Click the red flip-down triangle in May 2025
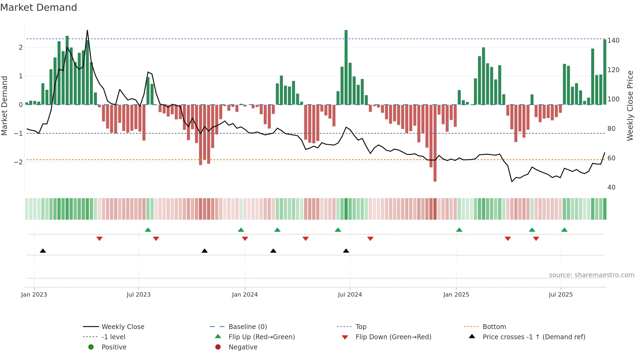The image size is (644, 362). [x=536, y=239]
